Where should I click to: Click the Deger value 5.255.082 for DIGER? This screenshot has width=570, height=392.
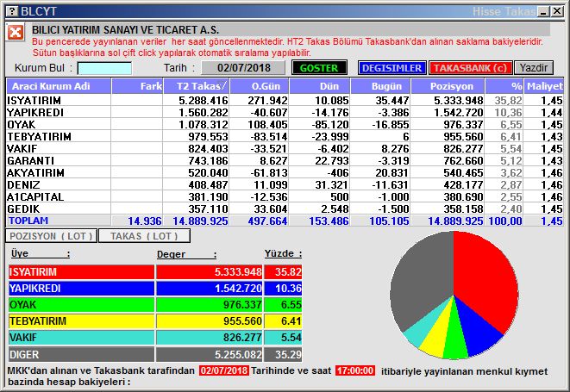coord(238,355)
